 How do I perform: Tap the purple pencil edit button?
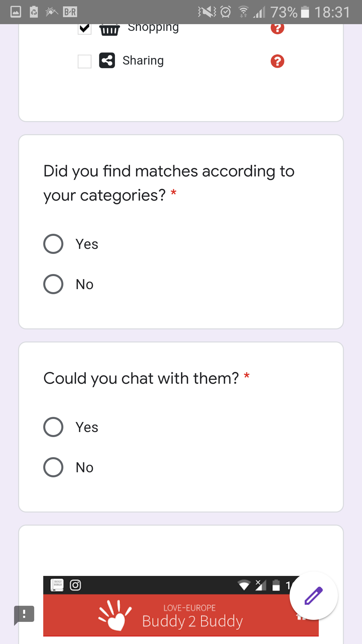313,596
